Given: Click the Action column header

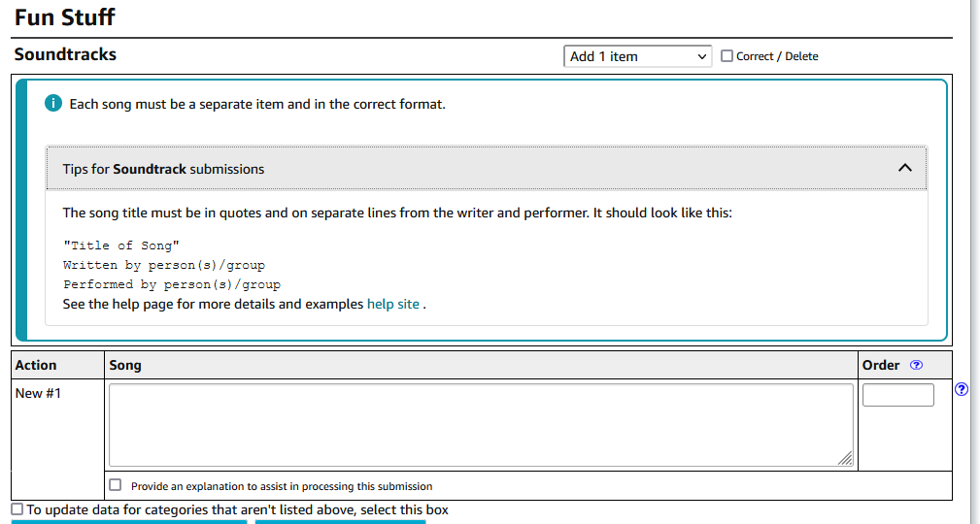Looking at the screenshot, I should (36, 365).
